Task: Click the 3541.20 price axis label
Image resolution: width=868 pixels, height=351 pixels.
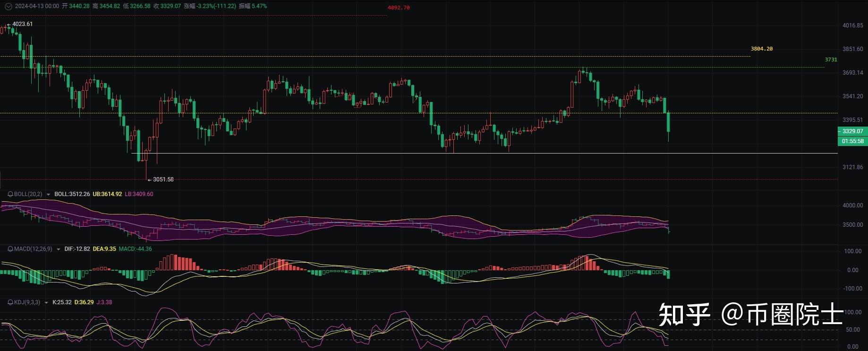Action: click(853, 96)
